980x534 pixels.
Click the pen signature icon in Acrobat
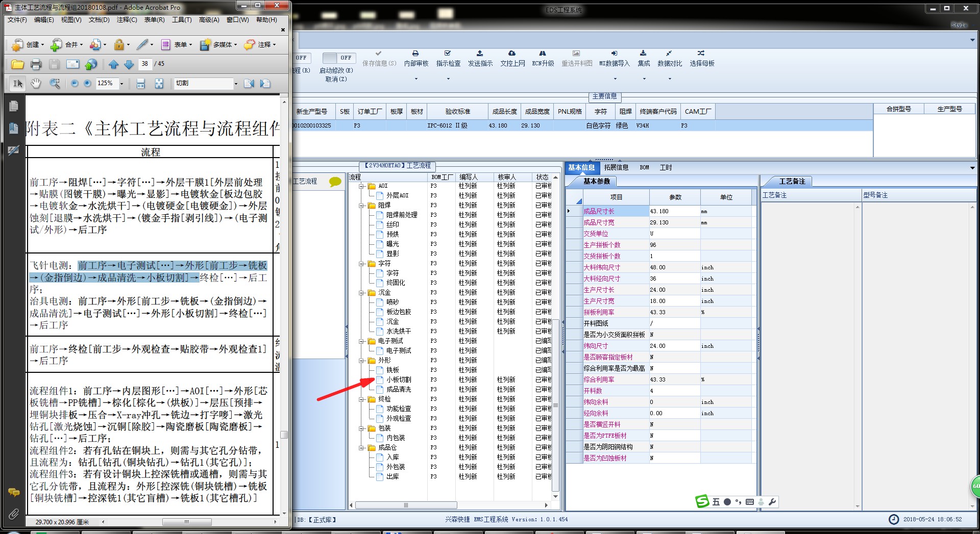click(142, 45)
